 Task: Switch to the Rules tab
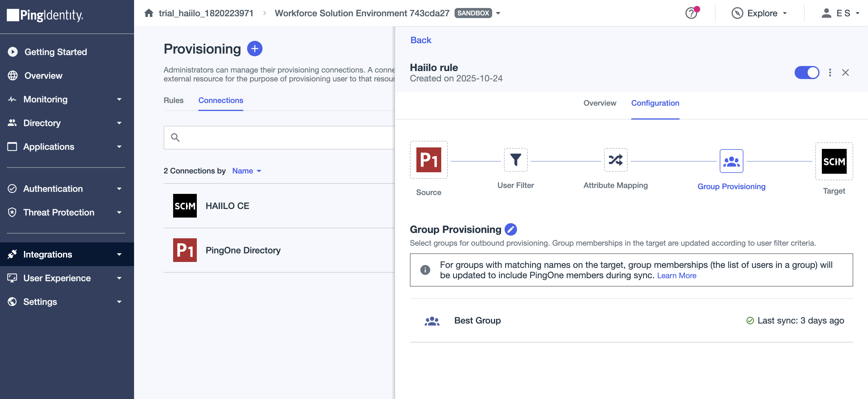click(x=173, y=100)
